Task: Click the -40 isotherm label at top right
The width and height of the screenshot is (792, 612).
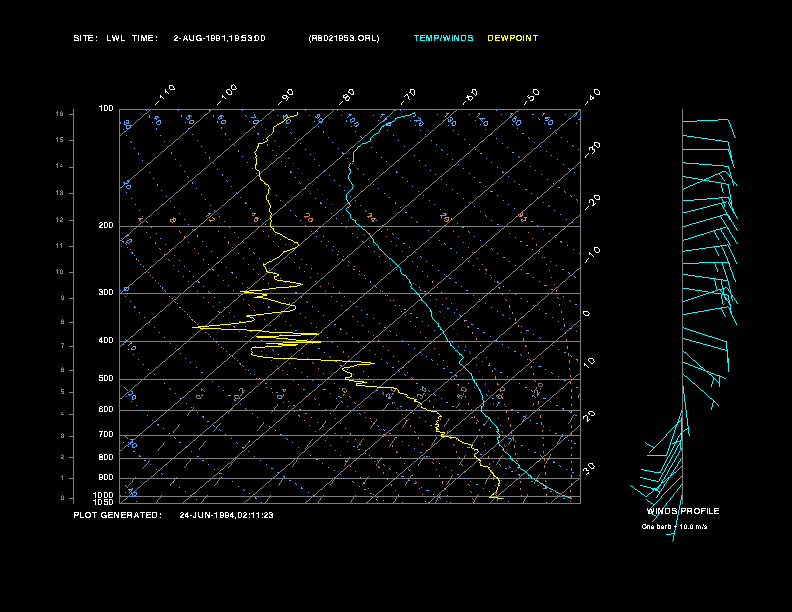Action: tap(593, 96)
